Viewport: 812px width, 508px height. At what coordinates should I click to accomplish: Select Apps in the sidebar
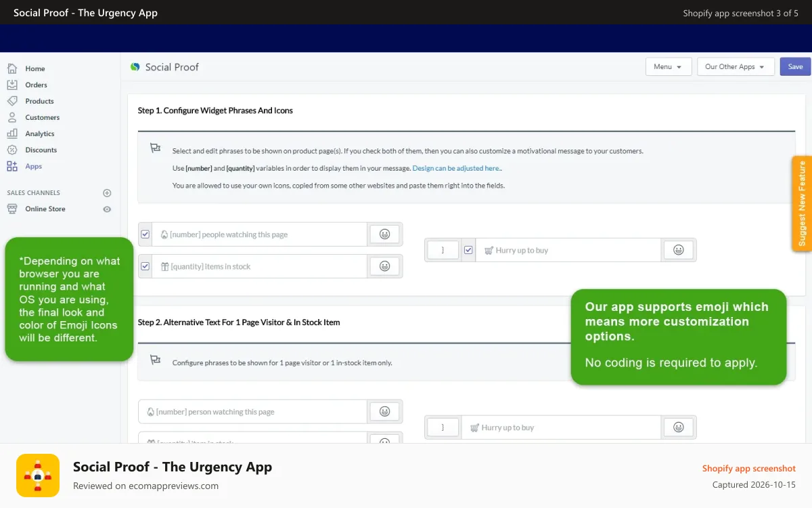[33, 166]
